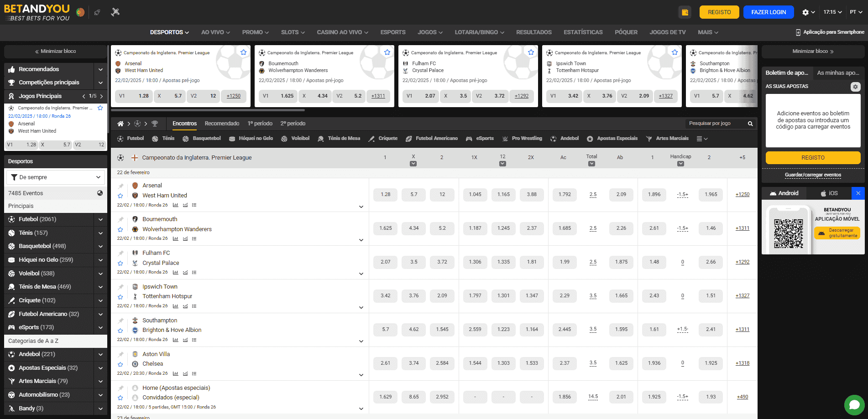
Task: Click the FAZER LOGIN button
Action: click(768, 12)
